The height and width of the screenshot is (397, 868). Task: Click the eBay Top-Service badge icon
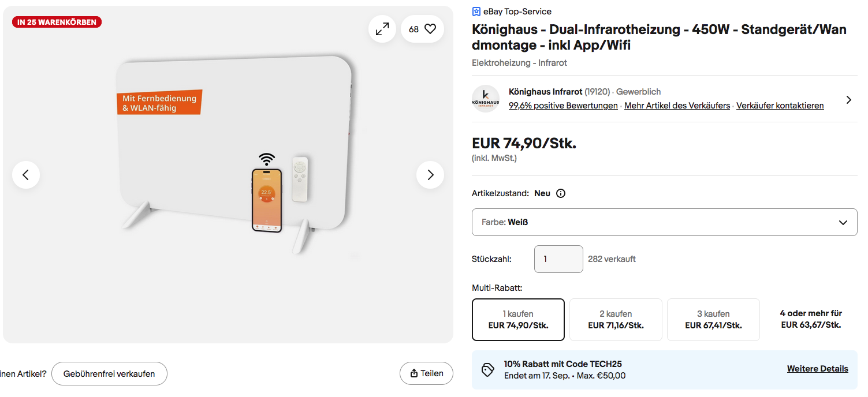[476, 12]
